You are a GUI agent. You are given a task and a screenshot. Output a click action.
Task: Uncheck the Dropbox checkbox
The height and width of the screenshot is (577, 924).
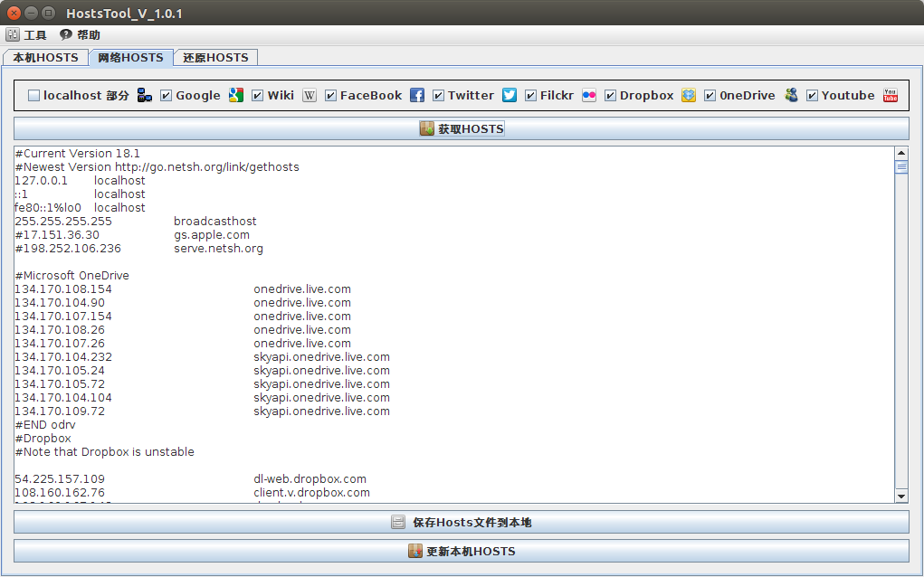pos(611,95)
